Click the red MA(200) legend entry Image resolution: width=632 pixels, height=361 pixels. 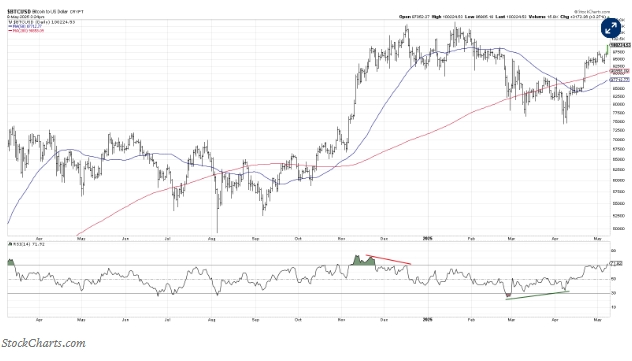[x=25, y=31]
